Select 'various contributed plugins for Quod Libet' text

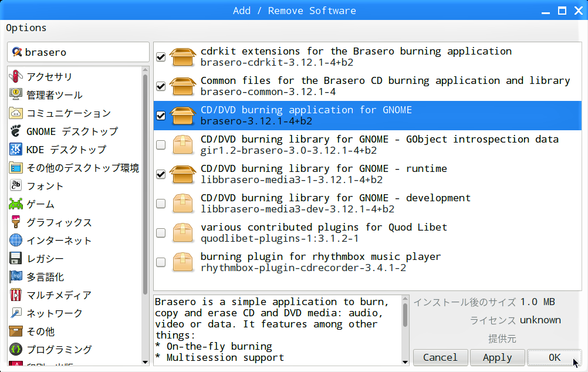[323, 227]
